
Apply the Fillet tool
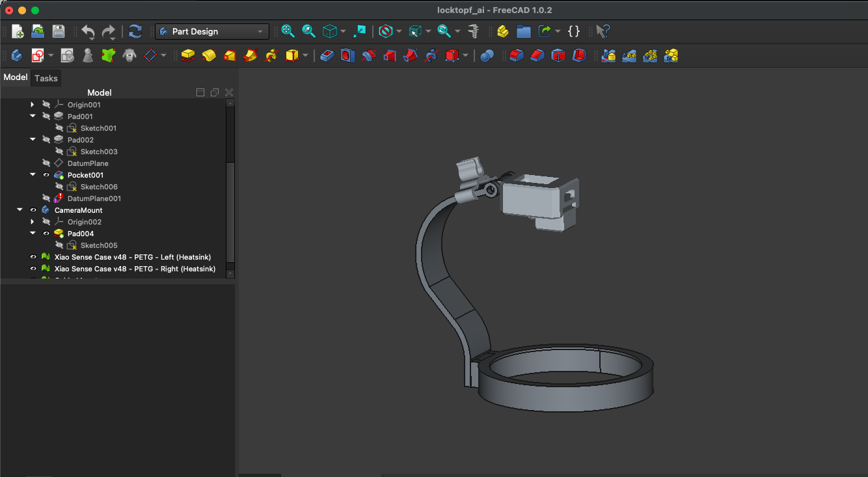tap(517, 56)
